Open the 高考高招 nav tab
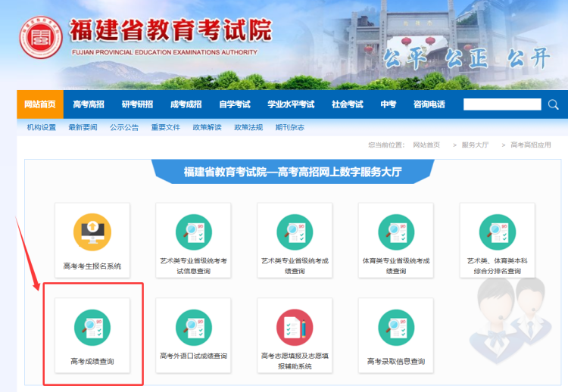 [89, 104]
